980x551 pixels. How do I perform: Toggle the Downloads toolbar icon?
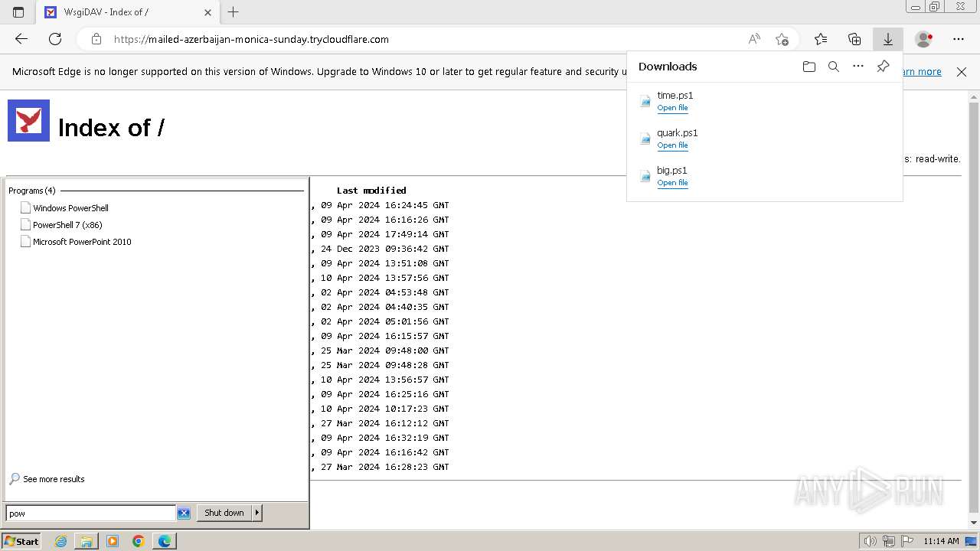coord(888,39)
